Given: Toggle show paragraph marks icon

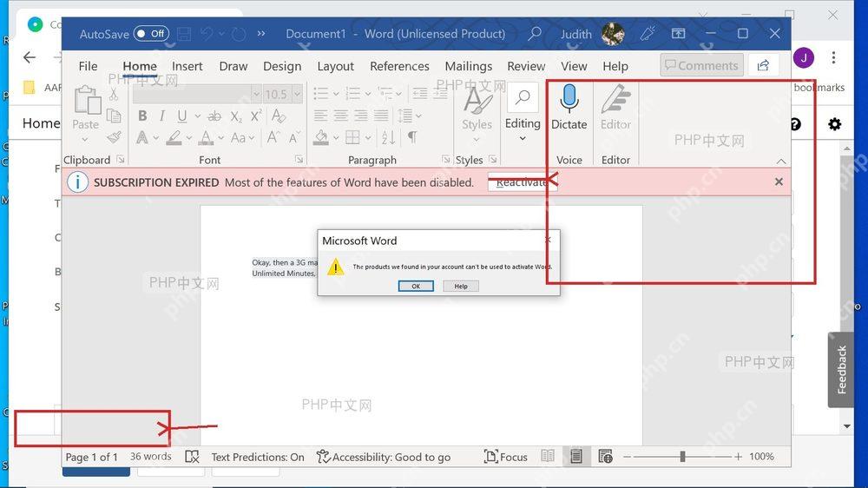Looking at the screenshot, I should pyautogui.click(x=412, y=137).
